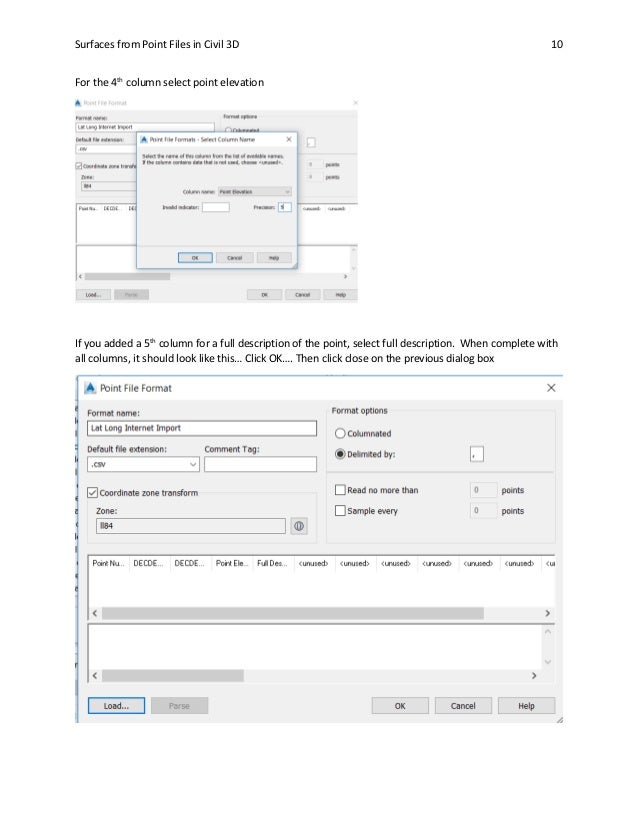Click the Zone ll84 field
The width and height of the screenshot is (638, 826).
click(x=191, y=526)
